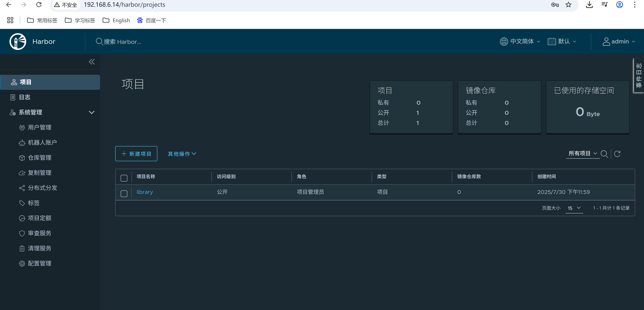Open the 所有项目 filter dropdown
This screenshot has height=310, width=644.
[x=583, y=153]
